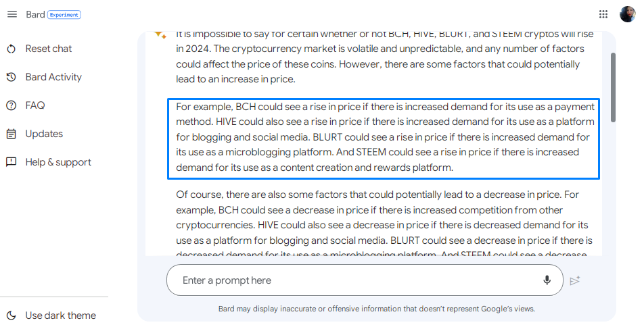Click the Help & support feedback icon

click(x=11, y=162)
